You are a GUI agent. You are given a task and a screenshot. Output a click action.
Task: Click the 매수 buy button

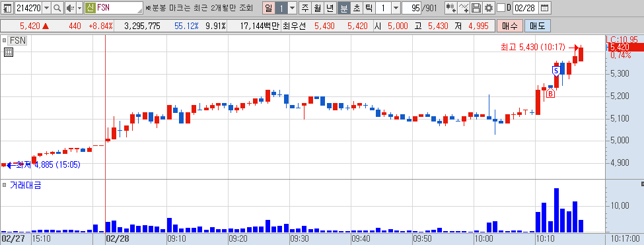click(510, 26)
